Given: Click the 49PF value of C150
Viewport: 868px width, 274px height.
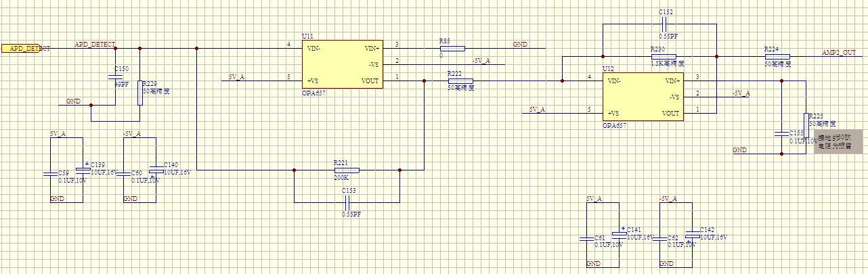Looking at the screenshot, I should pyautogui.click(x=122, y=85).
